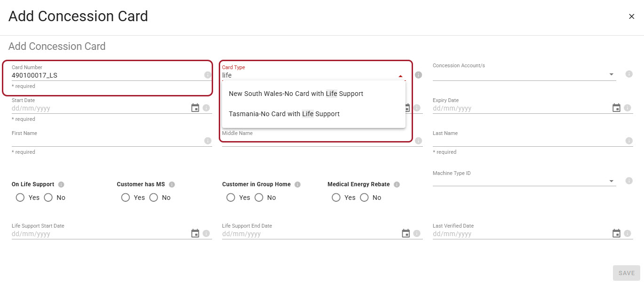Click the Expiry Date input

521,108
